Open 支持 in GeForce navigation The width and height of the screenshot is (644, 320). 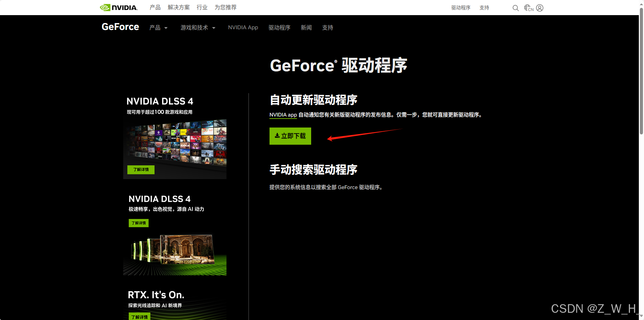coord(328,27)
